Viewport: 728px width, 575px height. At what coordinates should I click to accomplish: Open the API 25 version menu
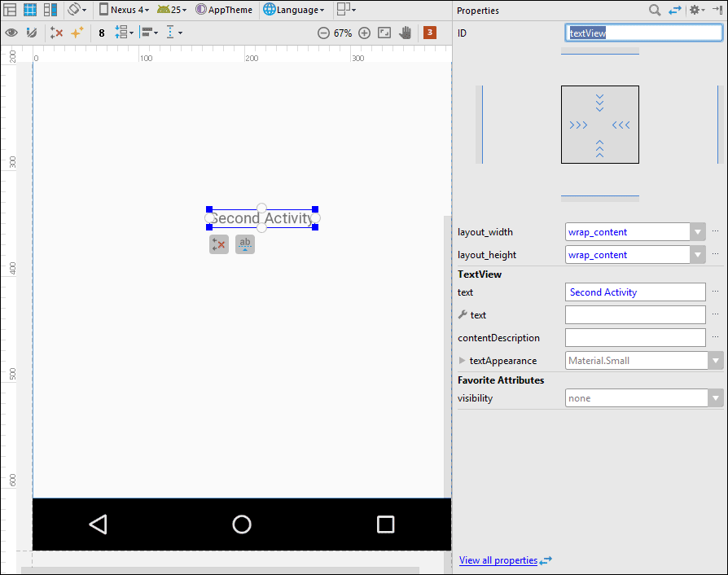172,10
